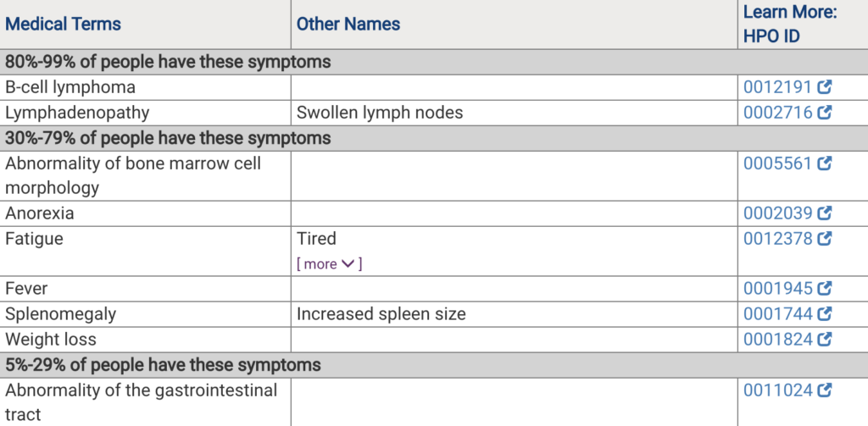The height and width of the screenshot is (426, 868).
Task: Click external link icon beside HPO 0001824
Action: click(825, 339)
